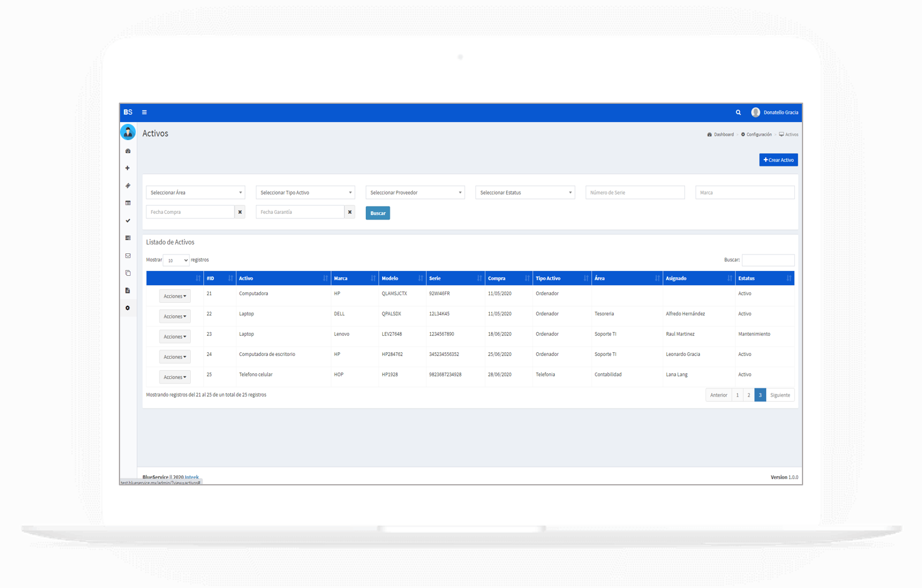Go to page 2 of the listing

click(x=749, y=395)
